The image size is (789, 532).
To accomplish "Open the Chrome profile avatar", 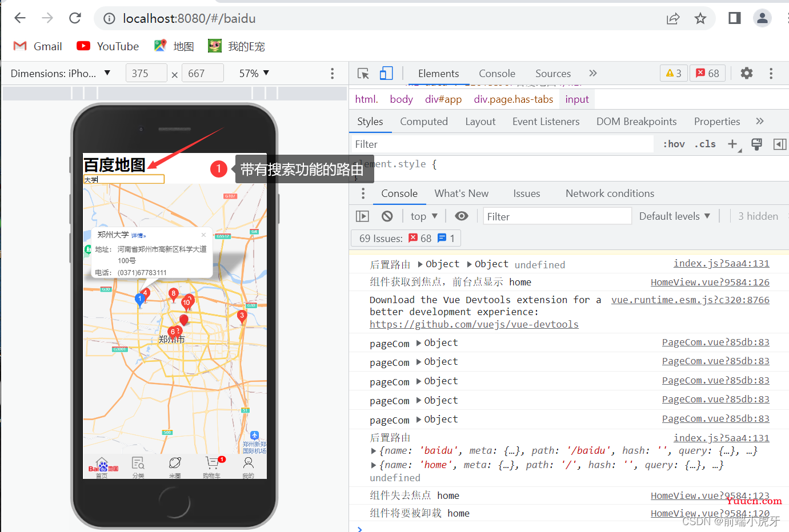I will [x=762, y=18].
